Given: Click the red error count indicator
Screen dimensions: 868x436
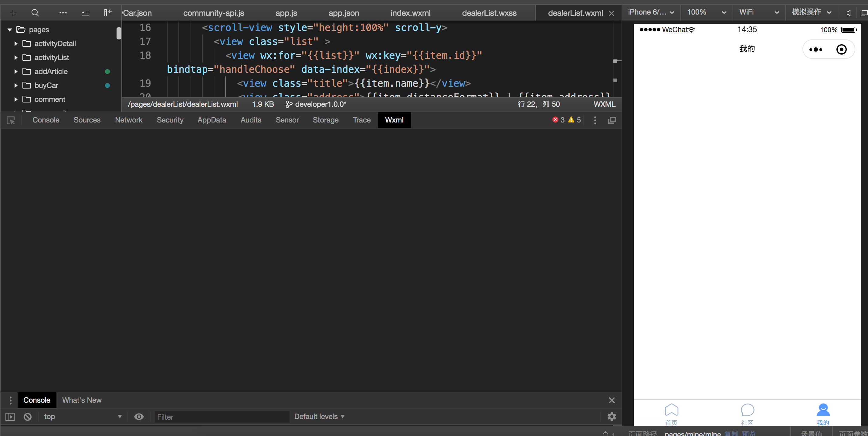Looking at the screenshot, I should 558,120.
